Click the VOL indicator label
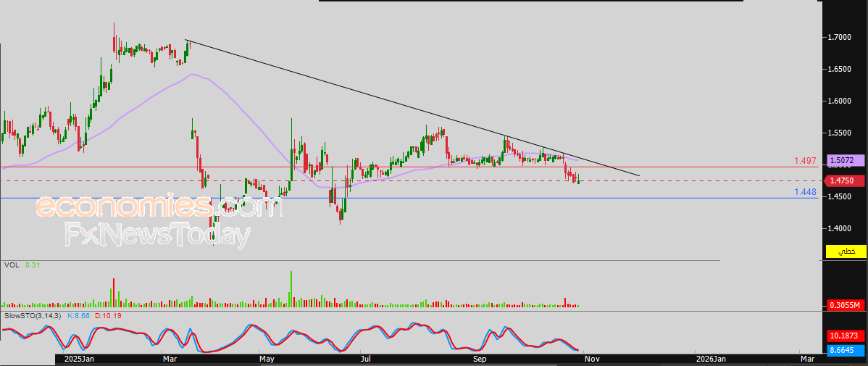Image resolution: width=868 pixels, height=366 pixels. (12, 265)
